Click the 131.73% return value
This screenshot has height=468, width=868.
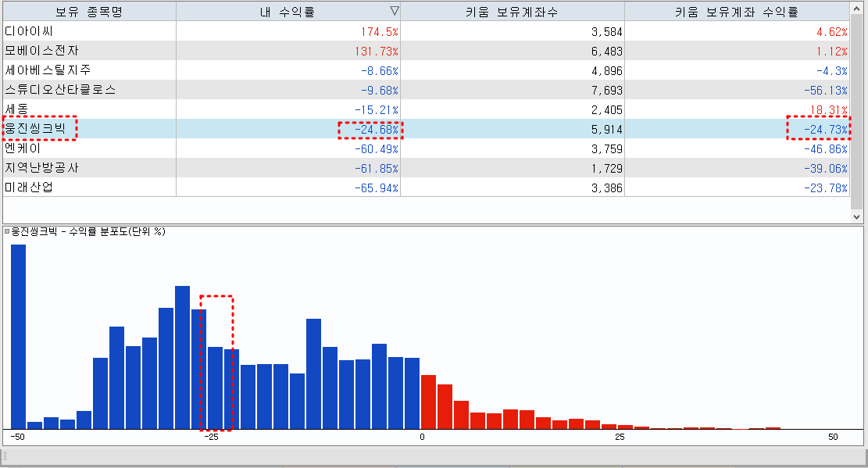pos(377,52)
